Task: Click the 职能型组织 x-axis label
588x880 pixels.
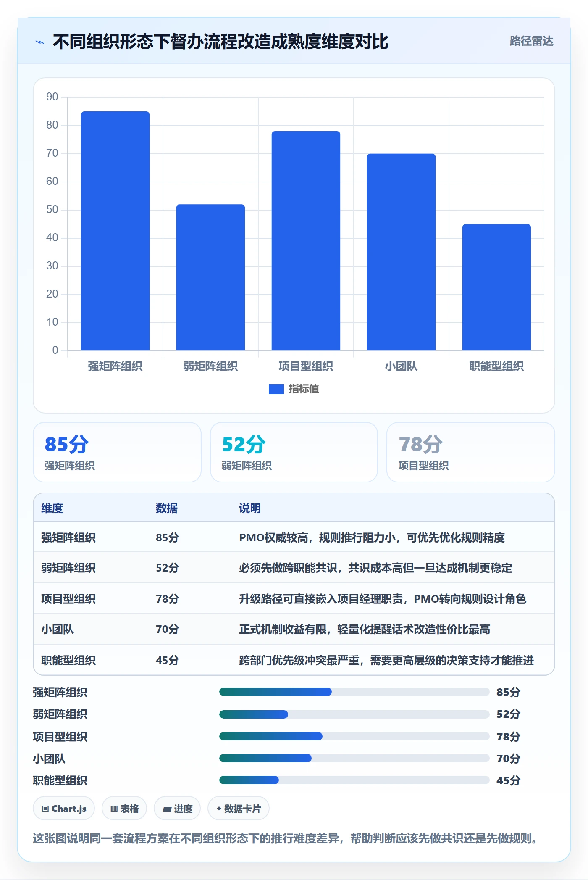Action: coord(496,366)
